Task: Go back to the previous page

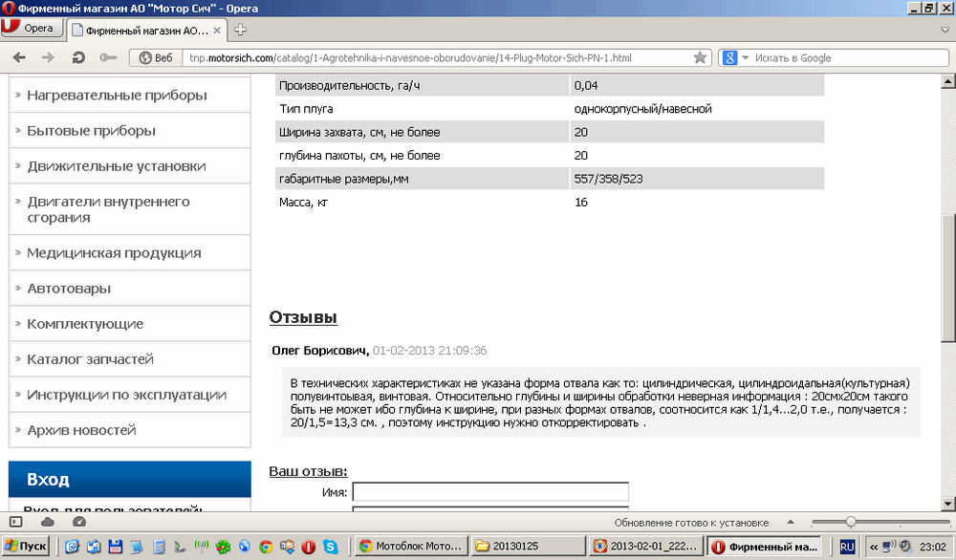Action: click(x=19, y=58)
